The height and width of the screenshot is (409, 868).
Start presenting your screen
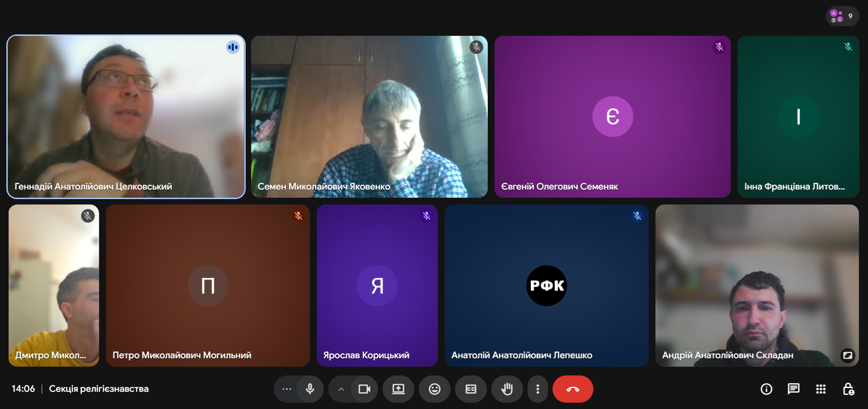click(398, 389)
